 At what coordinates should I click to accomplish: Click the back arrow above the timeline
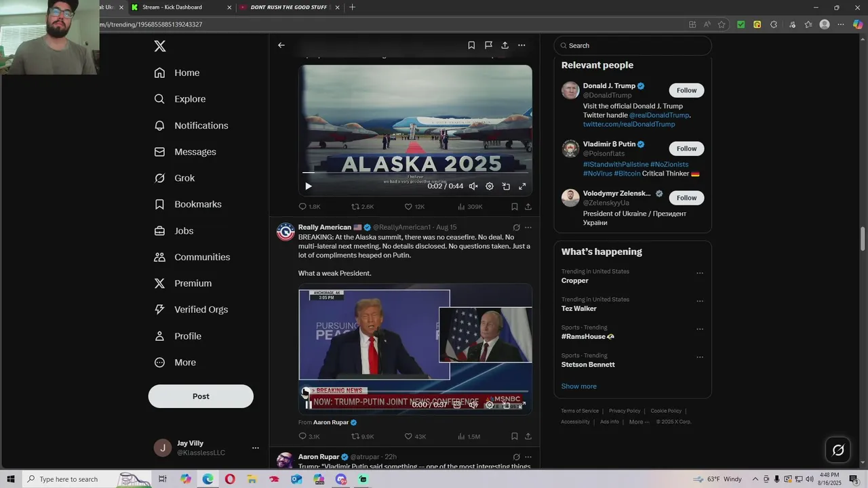[281, 45]
